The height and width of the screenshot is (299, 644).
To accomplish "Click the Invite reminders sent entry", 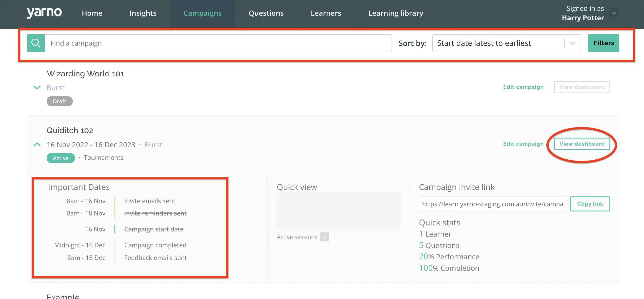I will tap(155, 213).
